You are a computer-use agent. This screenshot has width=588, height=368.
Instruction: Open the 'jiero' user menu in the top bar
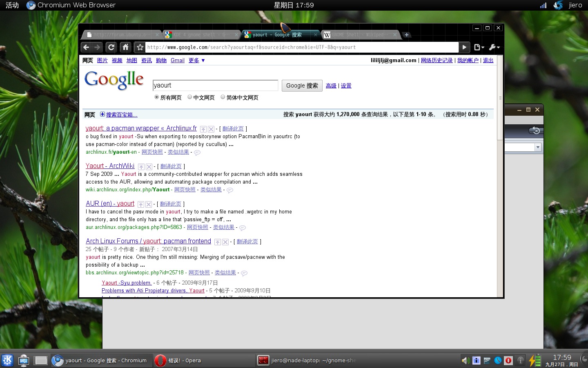coord(575,5)
